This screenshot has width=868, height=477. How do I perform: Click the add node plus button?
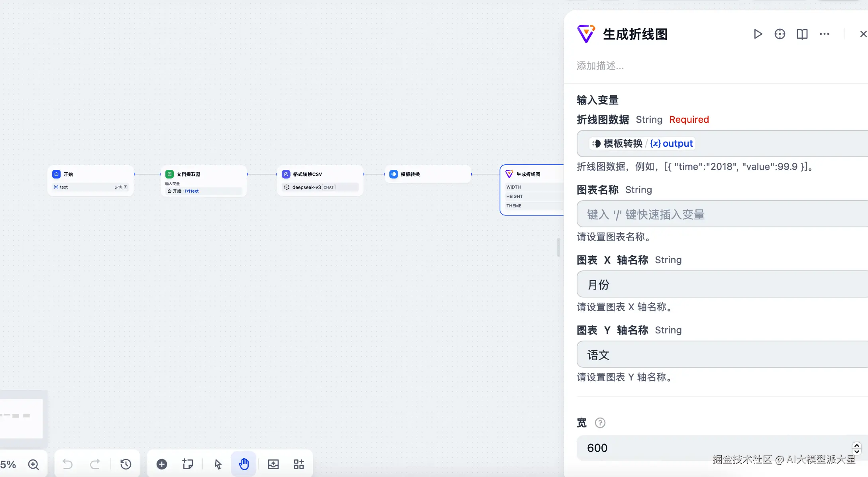[x=162, y=464]
